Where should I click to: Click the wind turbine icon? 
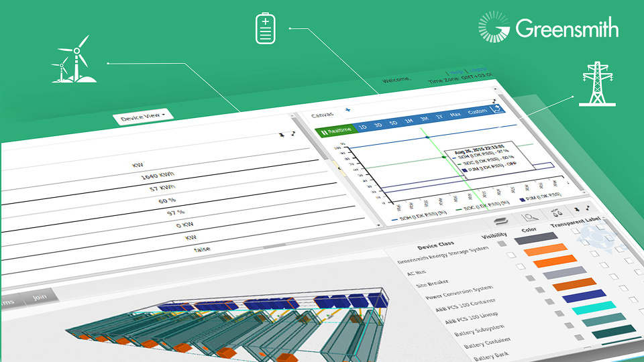click(73, 59)
